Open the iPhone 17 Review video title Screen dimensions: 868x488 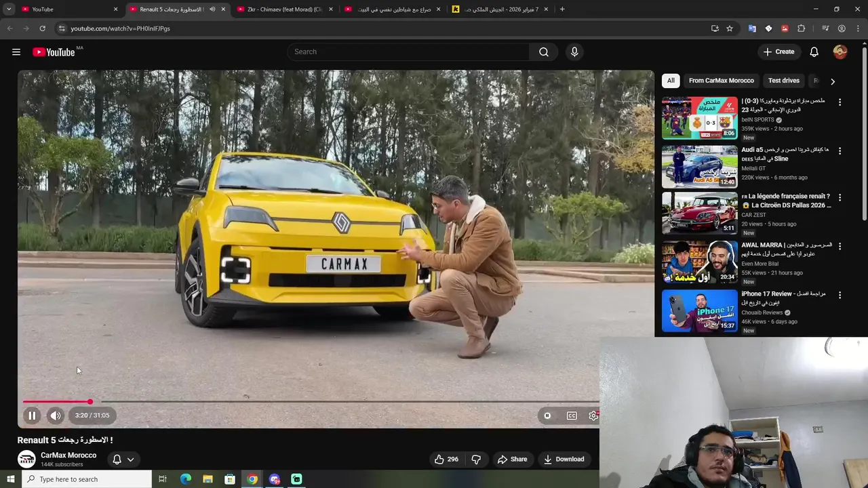[784, 298]
